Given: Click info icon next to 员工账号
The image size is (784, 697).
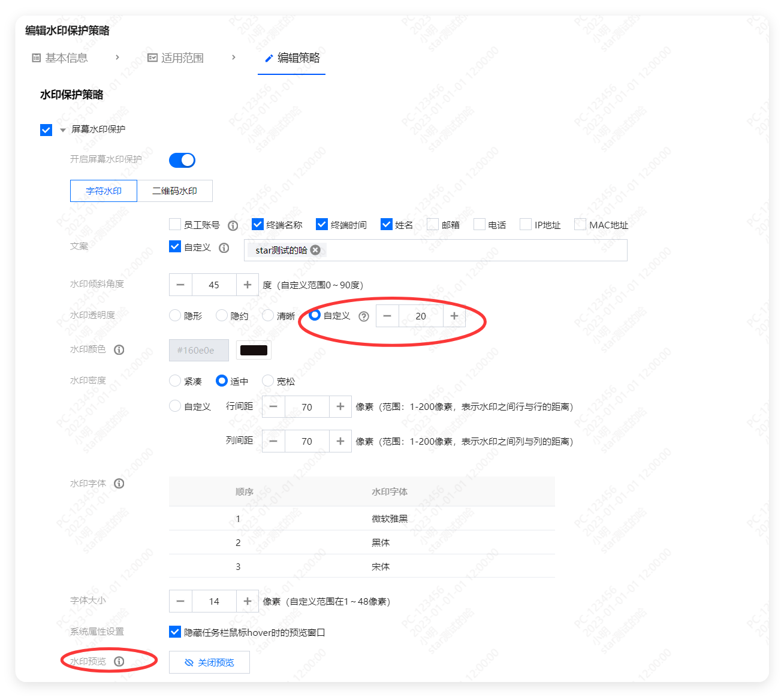Looking at the screenshot, I should click(x=233, y=225).
